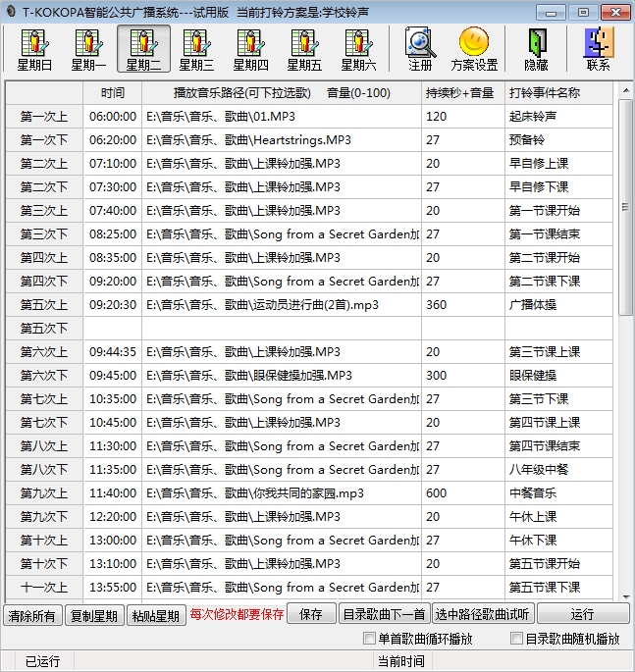The image size is (635, 672).
Task: Click the 广播体操 event name cell
Action: point(558,305)
